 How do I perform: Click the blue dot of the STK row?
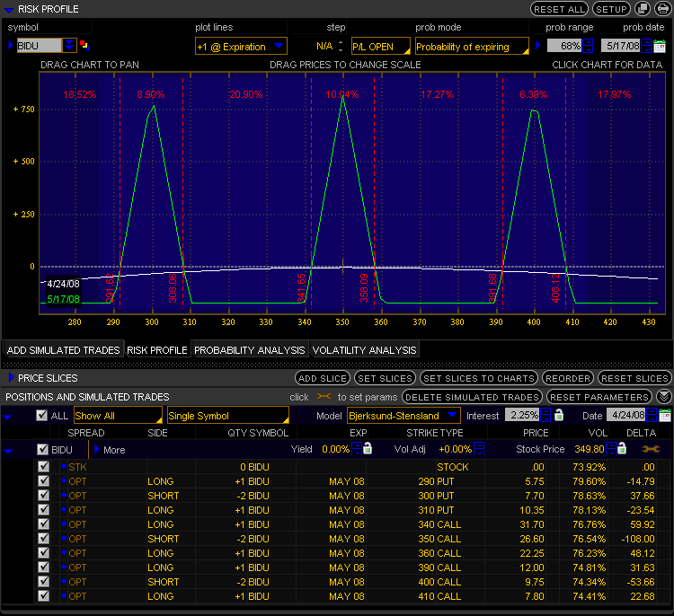pos(64,466)
